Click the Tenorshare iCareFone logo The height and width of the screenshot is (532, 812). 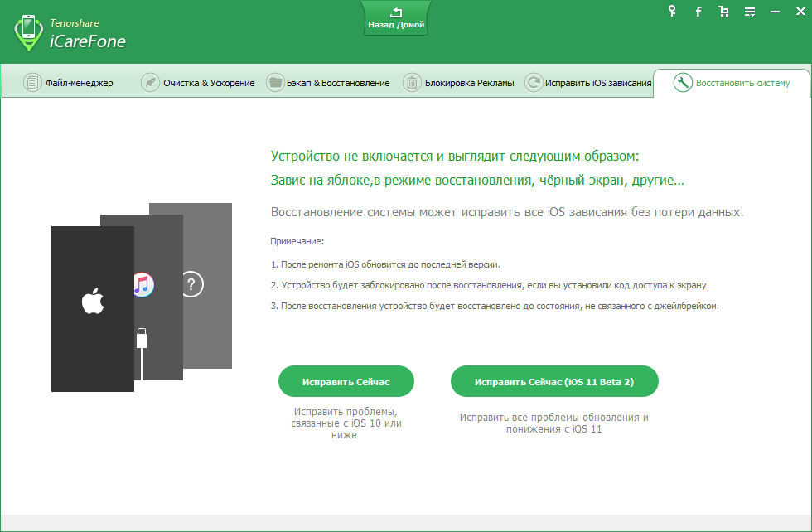pyautogui.click(x=70, y=33)
